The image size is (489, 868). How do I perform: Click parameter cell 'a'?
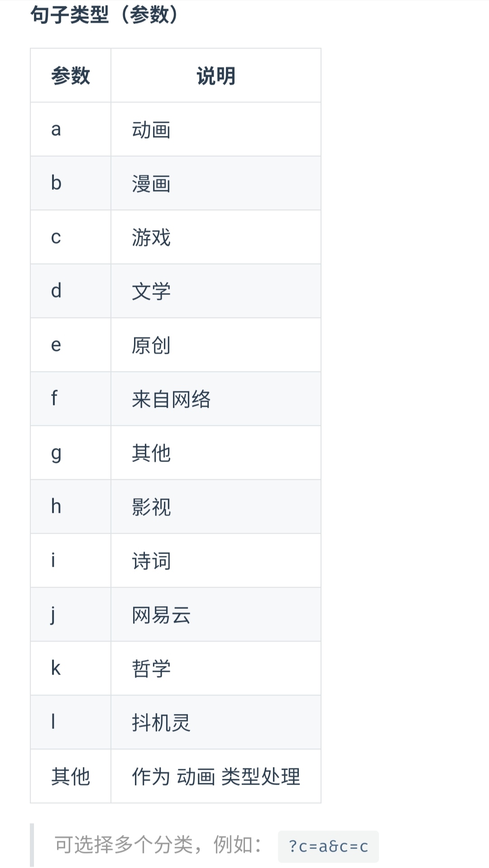pos(71,129)
